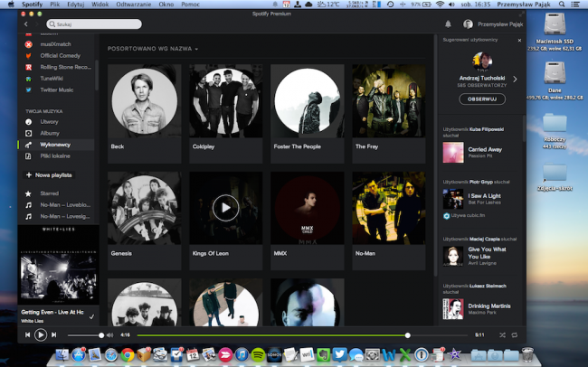Close the Sugerowani użytkownicy panel

(x=519, y=40)
